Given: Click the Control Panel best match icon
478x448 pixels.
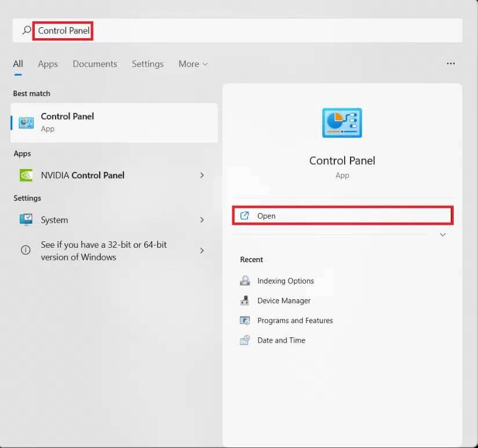Looking at the screenshot, I should click(26, 123).
